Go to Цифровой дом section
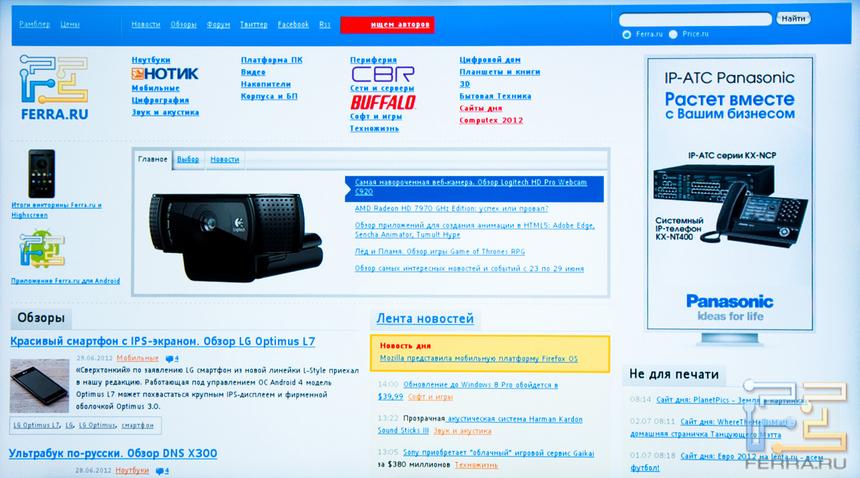Screen dimensions: 860x478 490,60
